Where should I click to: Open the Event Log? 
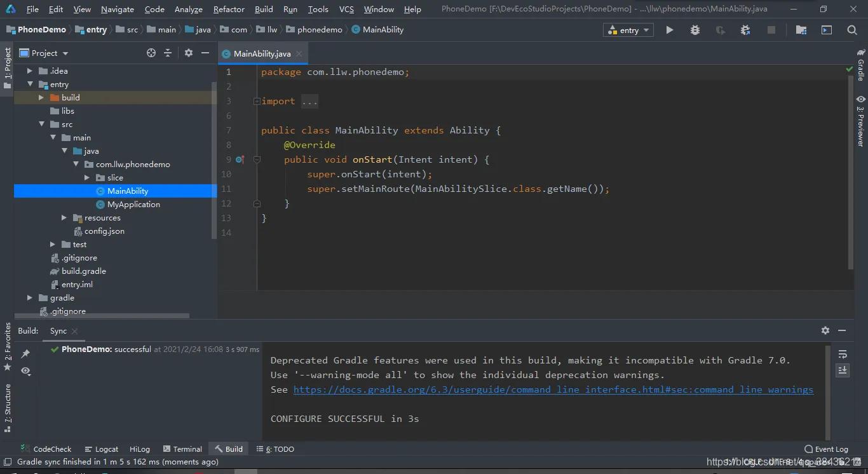point(826,449)
